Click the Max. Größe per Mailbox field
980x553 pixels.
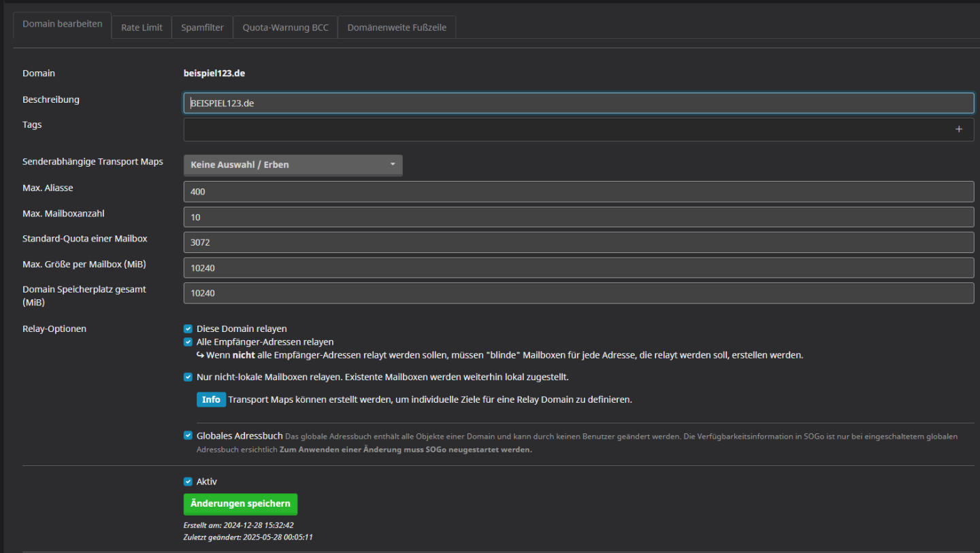click(578, 268)
